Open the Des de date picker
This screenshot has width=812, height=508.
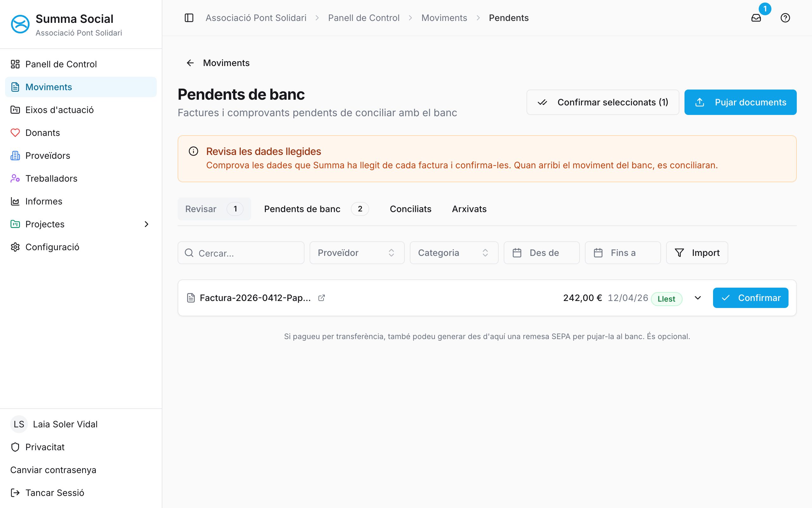click(x=541, y=253)
